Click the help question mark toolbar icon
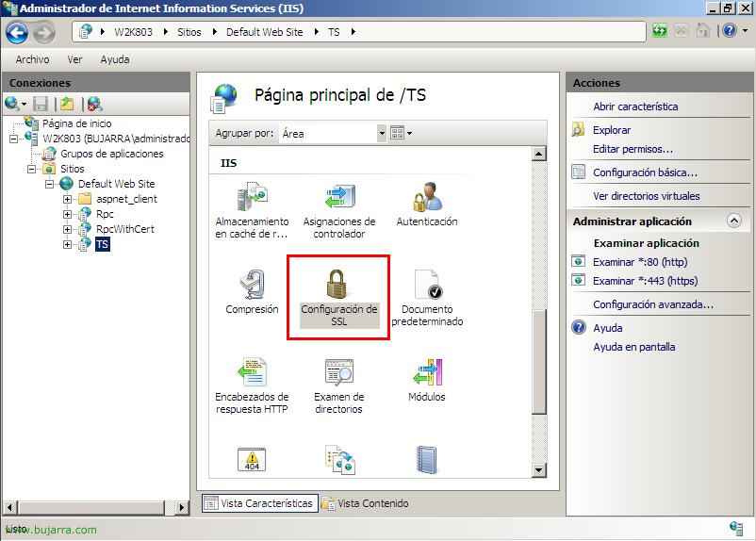Viewport: 756px width, 541px height. (730, 31)
